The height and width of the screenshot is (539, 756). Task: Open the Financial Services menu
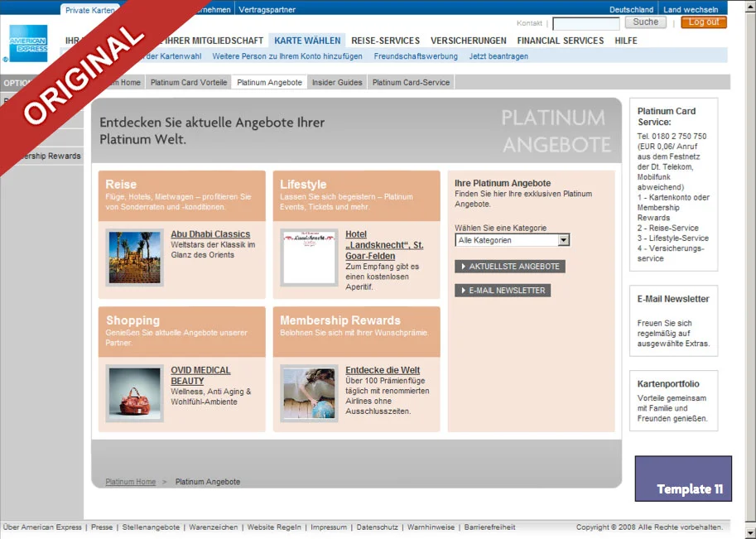561,41
